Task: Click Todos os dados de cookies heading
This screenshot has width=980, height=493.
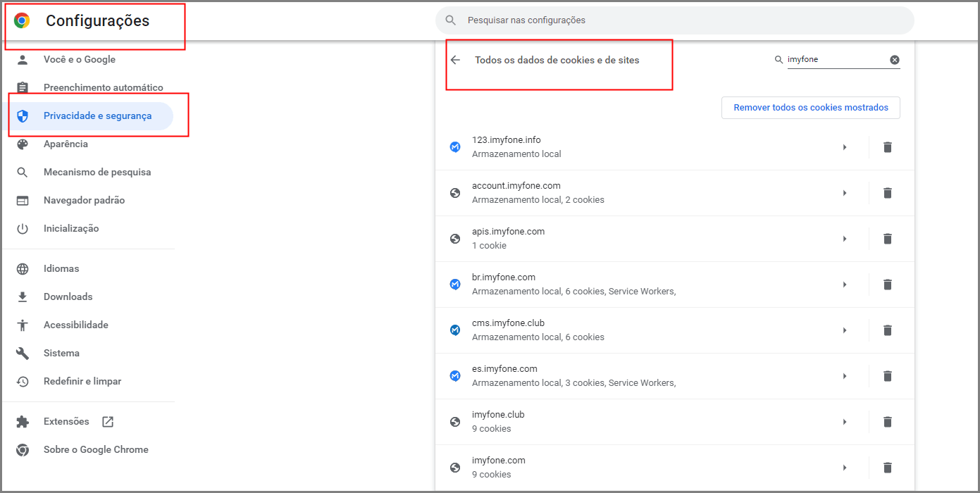Action: pos(557,61)
